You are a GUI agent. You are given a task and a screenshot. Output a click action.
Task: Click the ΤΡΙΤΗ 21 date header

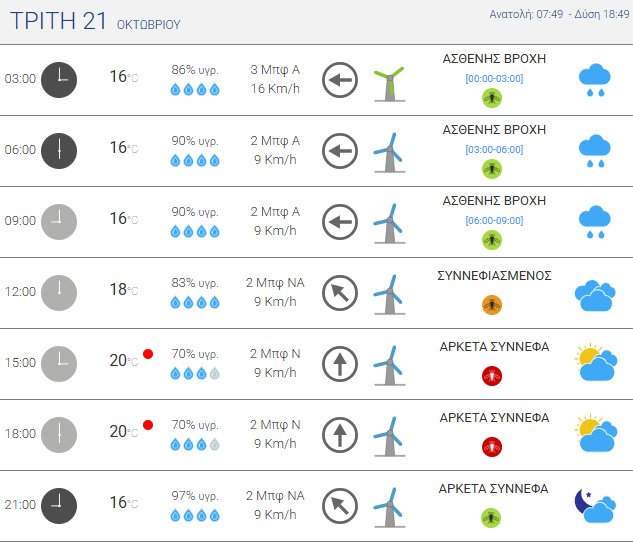[58, 21]
